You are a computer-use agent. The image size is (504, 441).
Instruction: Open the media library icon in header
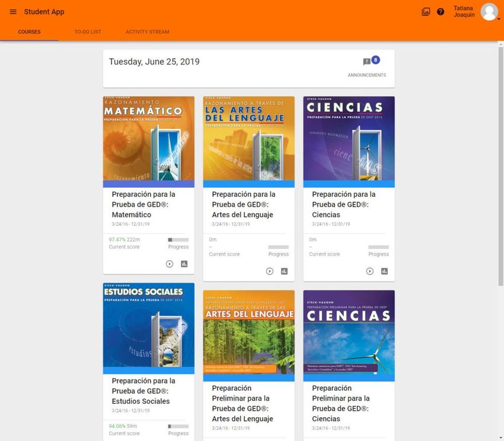point(426,12)
